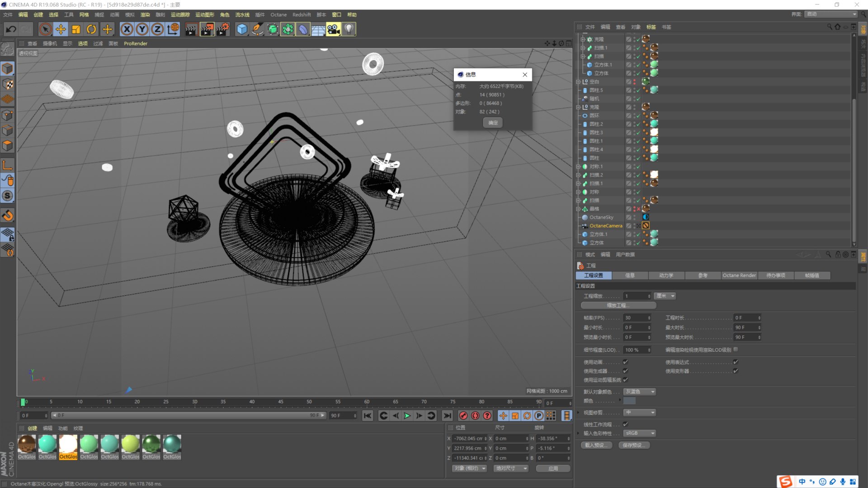Activate the Scale tool
868x488 pixels.
(x=76, y=29)
